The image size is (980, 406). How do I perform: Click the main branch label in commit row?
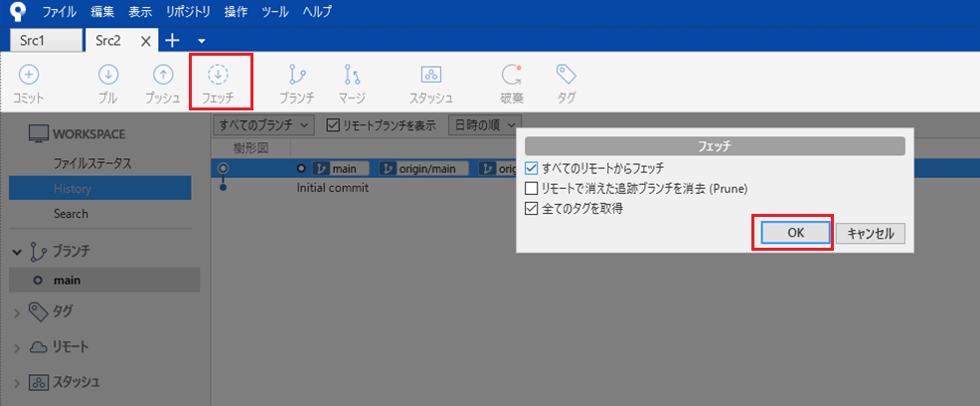point(341,168)
